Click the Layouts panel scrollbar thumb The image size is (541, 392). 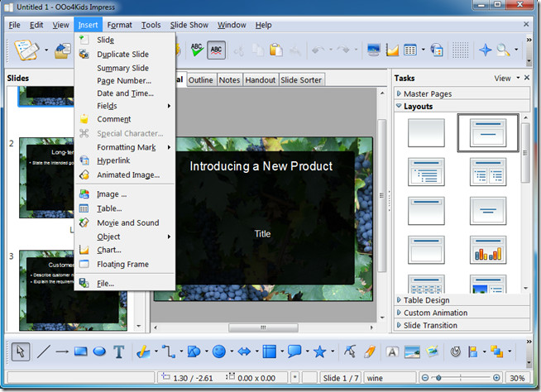[525, 153]
